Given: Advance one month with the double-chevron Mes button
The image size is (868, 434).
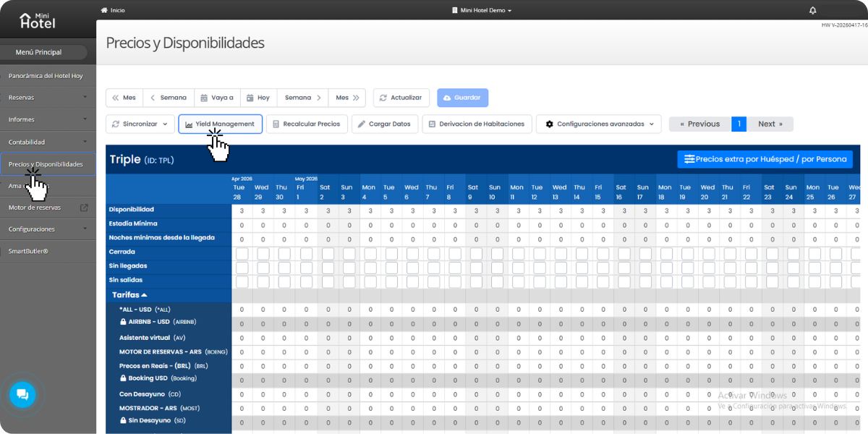Looking at the screenshot, I should pos(347,98).
